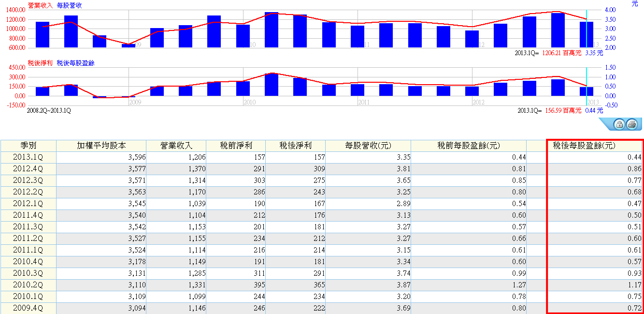Click revenue value 1,206 in 2013.1Q row
The image size is (644, 314).
[x=197, y=157]
